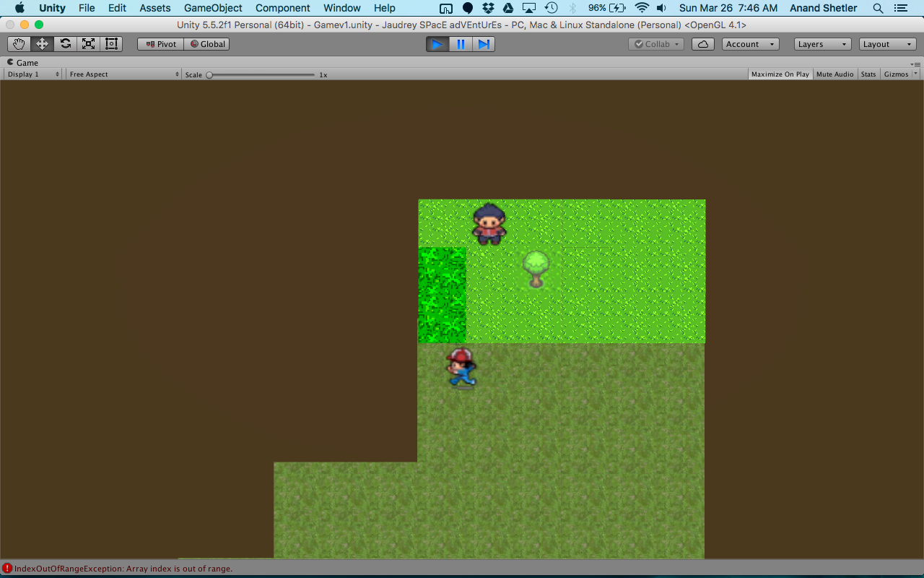This screenshot has height=578, width=924.
Task: Select the Rotate tool
Action: pyautogui.click(x=65, y=44)
